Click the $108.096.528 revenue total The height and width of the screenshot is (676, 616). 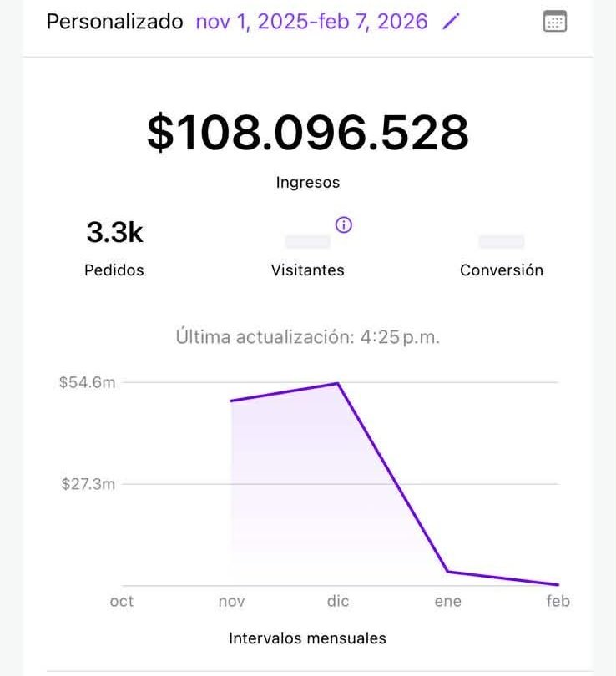[x=308, y=133]
